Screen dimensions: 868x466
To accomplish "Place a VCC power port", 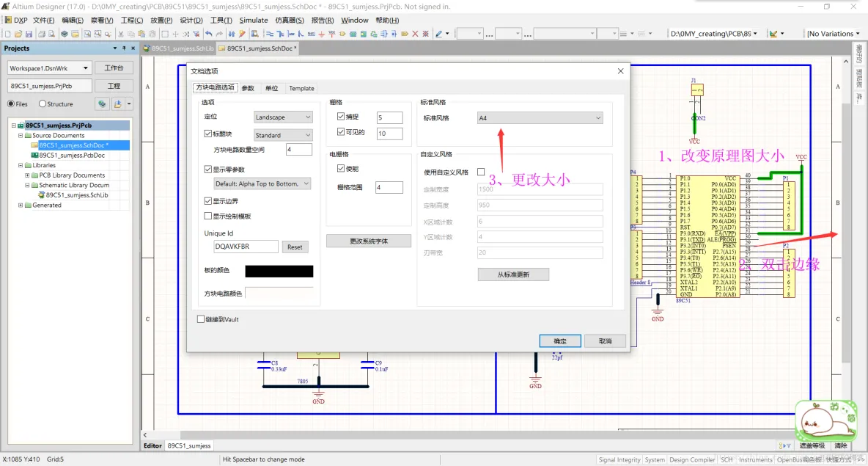I will pyautogui.click(x=331, y=34).
